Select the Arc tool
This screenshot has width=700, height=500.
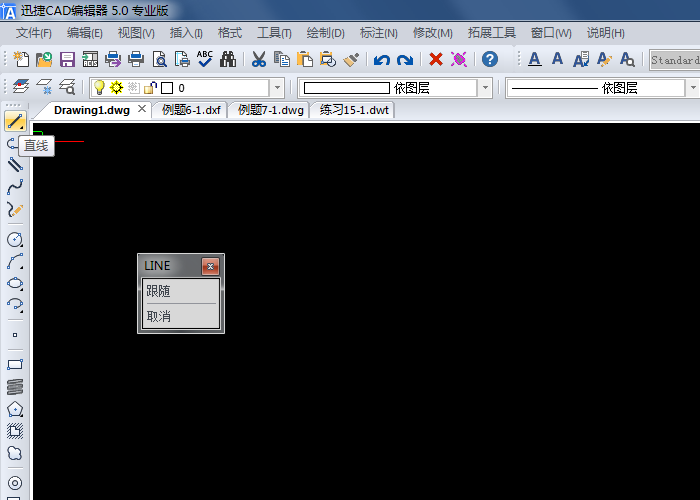(15, 261)
